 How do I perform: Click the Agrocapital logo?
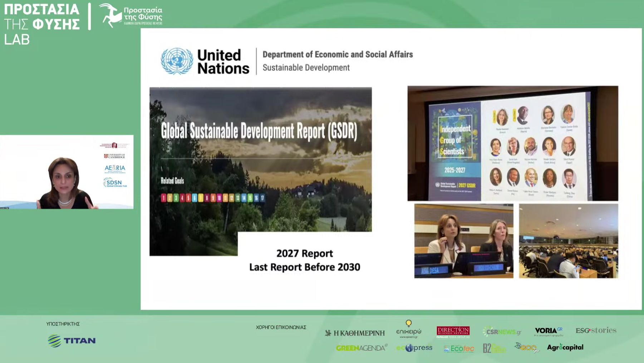565,347
